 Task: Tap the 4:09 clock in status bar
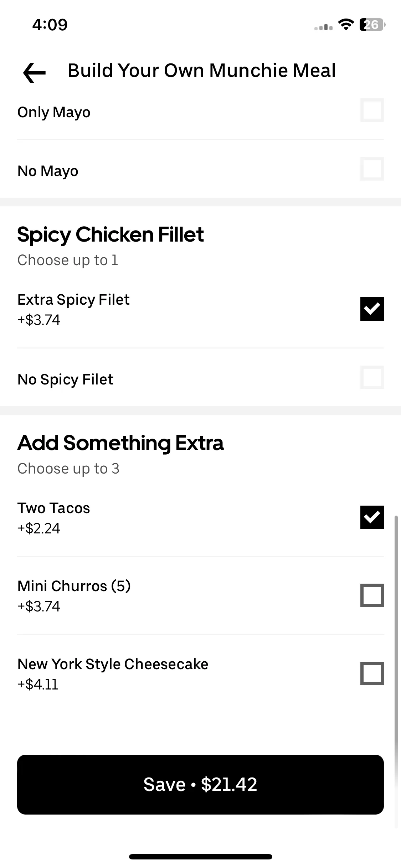(50, 25)
